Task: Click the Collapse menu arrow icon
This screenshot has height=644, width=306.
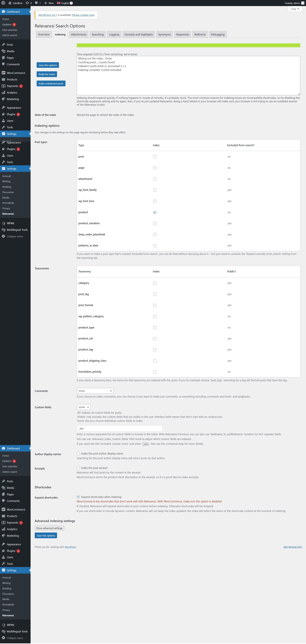Action: point(4,236)
